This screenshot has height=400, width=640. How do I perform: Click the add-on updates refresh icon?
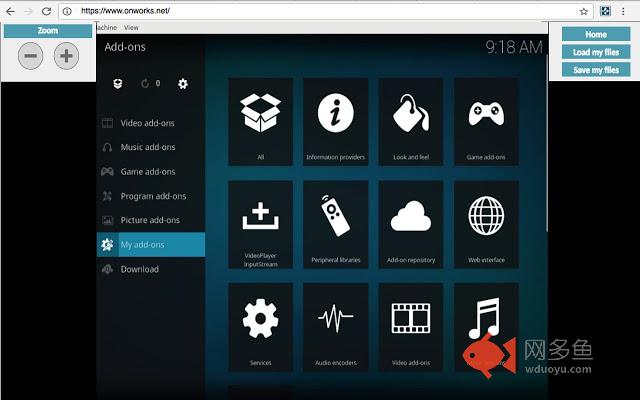(146, 84)
